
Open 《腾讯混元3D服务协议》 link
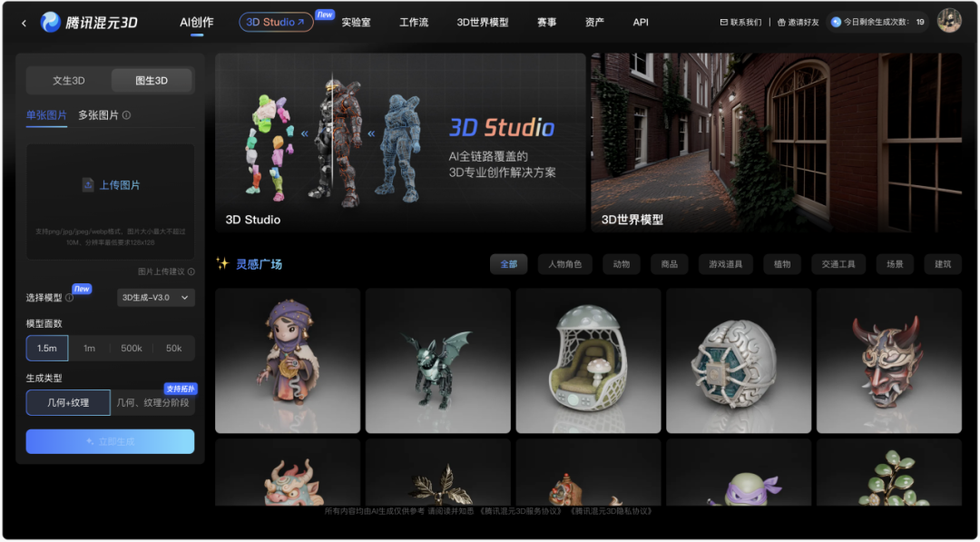pyautogui.click(x=522, y=511)
